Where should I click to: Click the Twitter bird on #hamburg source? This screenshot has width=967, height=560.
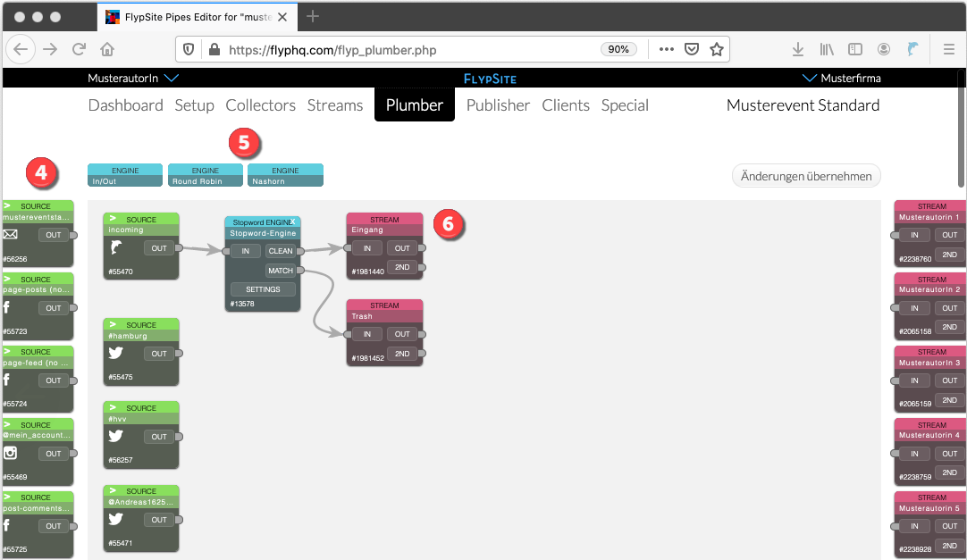tap(116, 353)
